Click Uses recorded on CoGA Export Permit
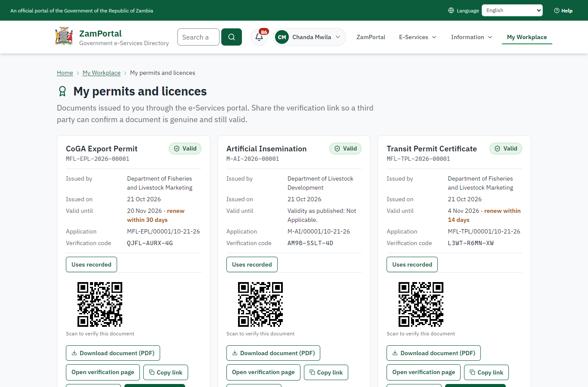Screen dimensions: 588x387 pos(91,264)
